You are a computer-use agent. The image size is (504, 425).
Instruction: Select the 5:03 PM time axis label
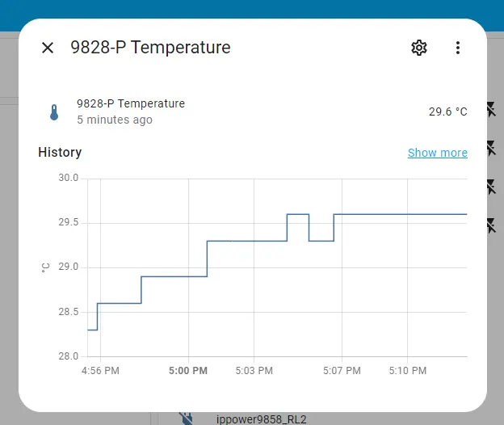(x=254, y=371)
